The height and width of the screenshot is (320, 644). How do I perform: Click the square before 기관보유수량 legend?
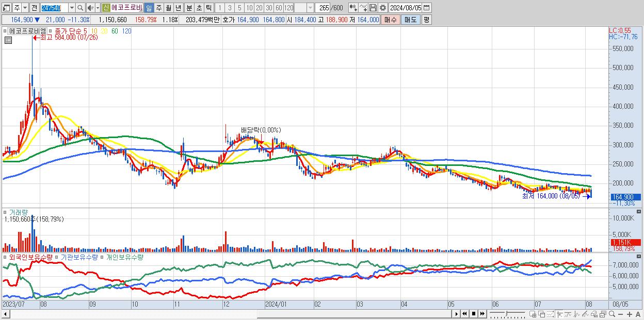tap(57, 257)
